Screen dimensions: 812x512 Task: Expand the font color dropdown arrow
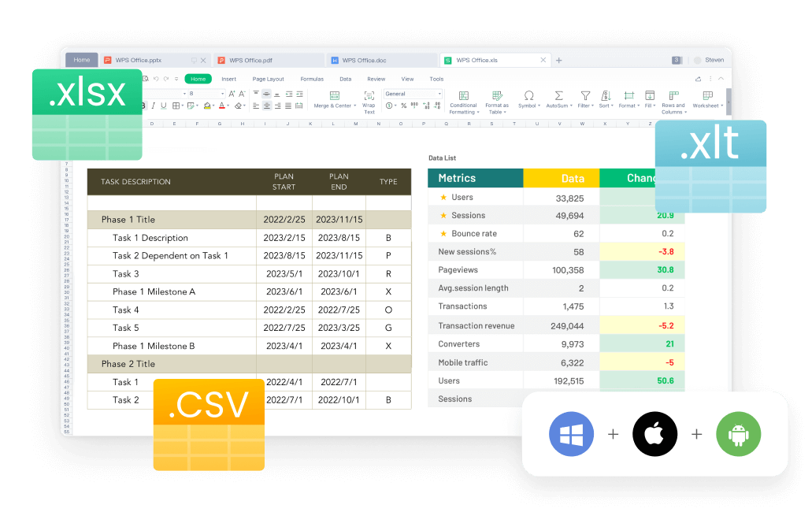click(x=228, y=106)
